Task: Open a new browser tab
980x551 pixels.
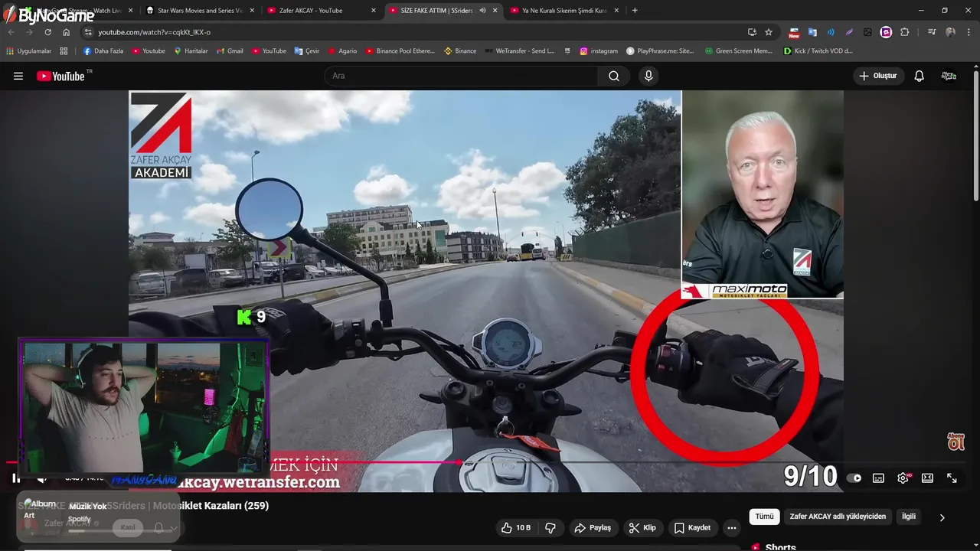Action: coord(635,11)
